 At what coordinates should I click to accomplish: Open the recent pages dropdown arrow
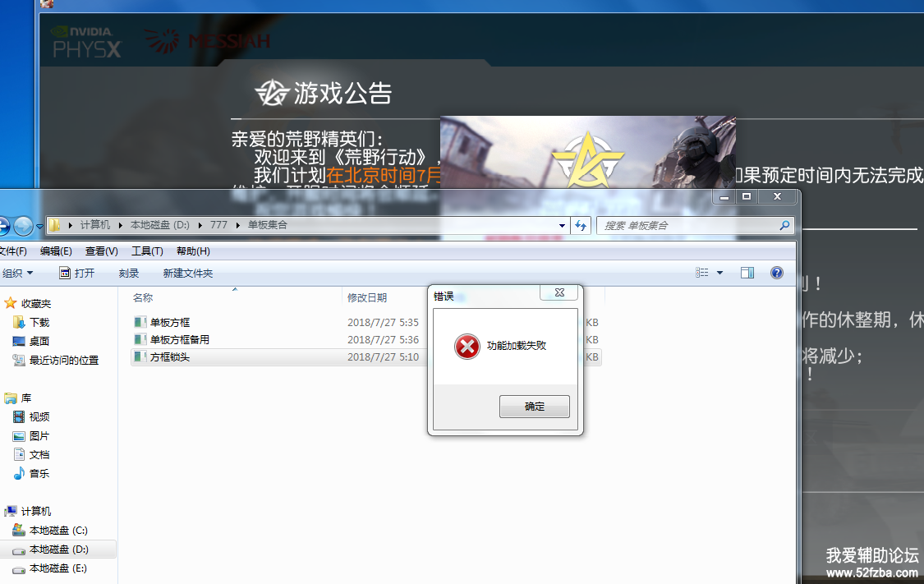(39, 226)
